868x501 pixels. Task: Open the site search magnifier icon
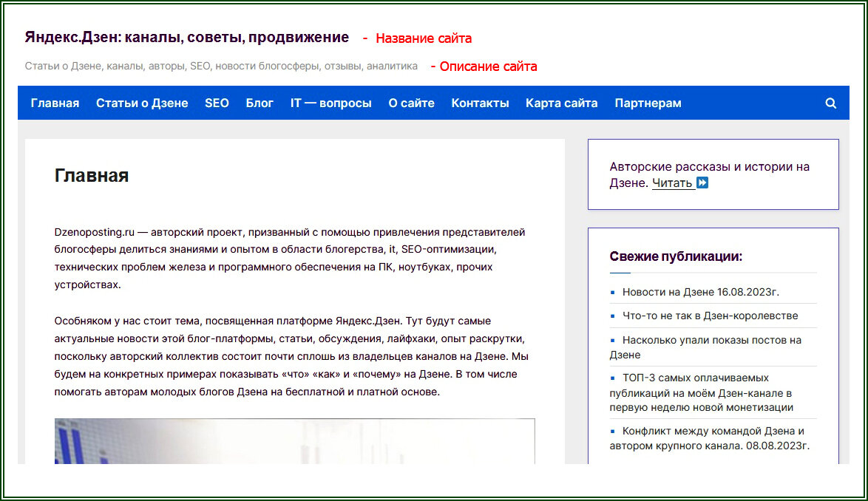point(830,103)
